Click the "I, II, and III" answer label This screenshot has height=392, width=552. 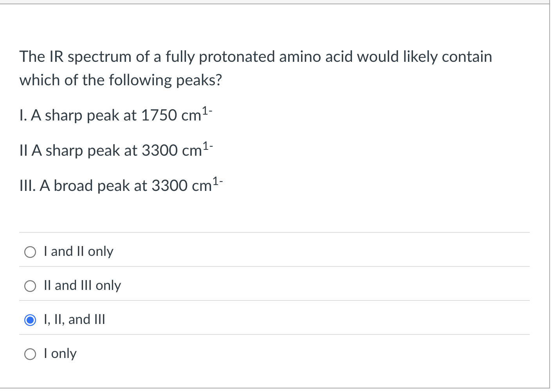click(x=74, y=320)
